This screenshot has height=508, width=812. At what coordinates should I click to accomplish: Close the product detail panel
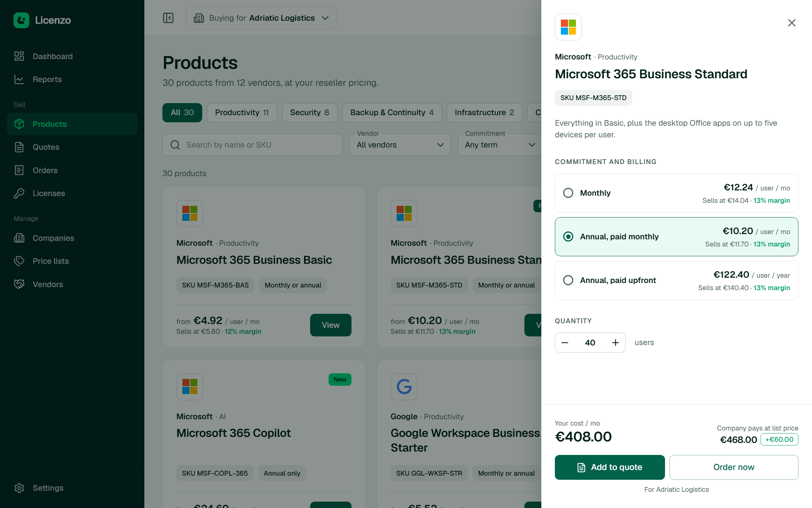click(x=792, y=23)
